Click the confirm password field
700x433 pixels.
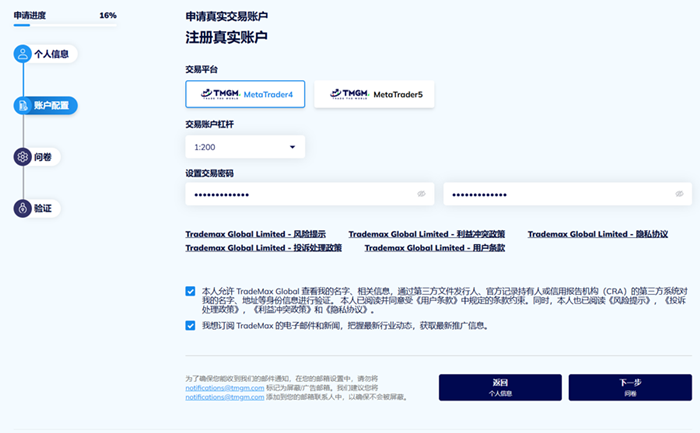[x=567, y=194]
